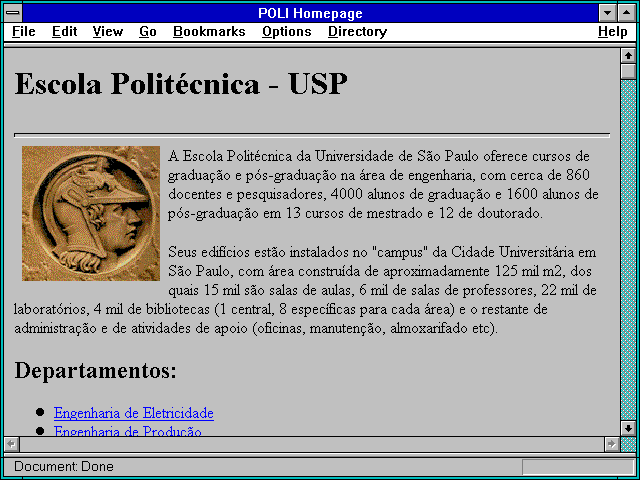Maximize the POLI Homepage window
640x480 pixels.
tap(627, 13)
